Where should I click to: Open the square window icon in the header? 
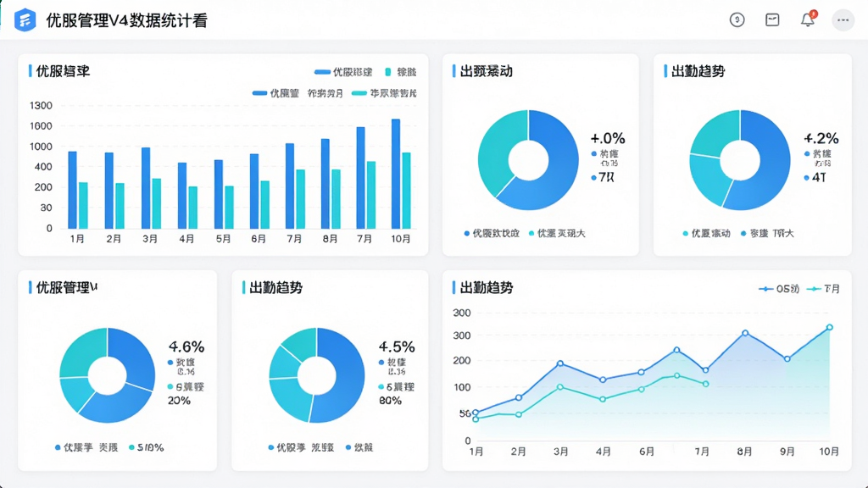click(x=772, y=20)
